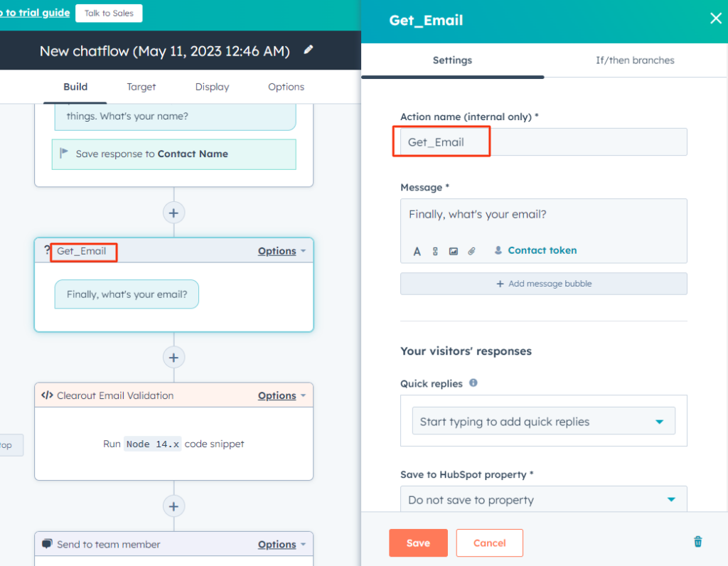
Task: Open the trial guide link
Action: coord(34,12)
